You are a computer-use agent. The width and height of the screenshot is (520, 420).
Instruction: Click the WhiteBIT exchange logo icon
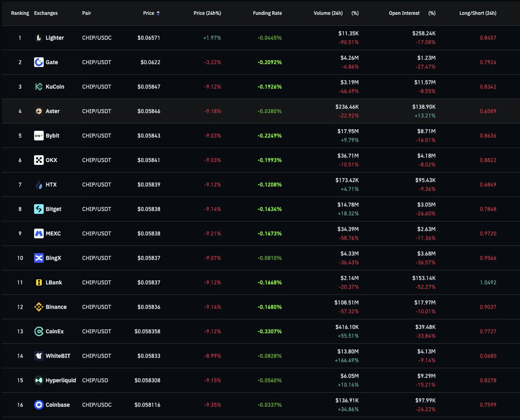(x=39, y=356)
